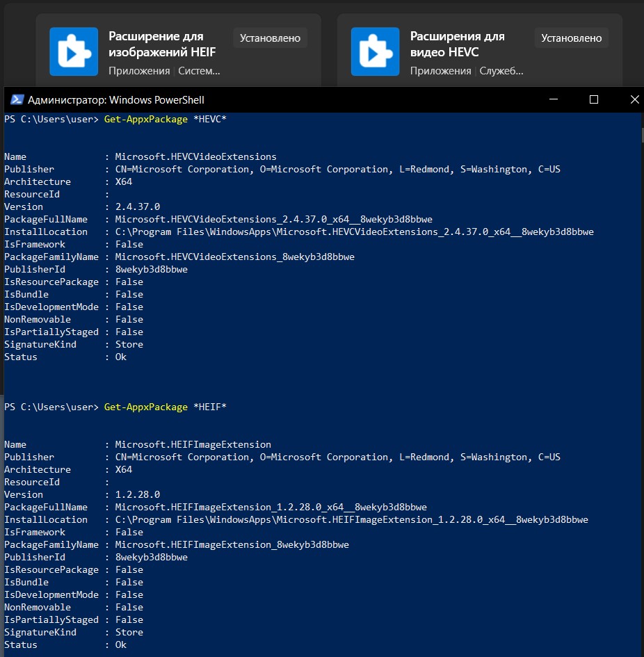This screenshot has height=657, width=644.
Task: Click 'Store' SignatureKind value of HEIF package
Action: coord(129,633)
